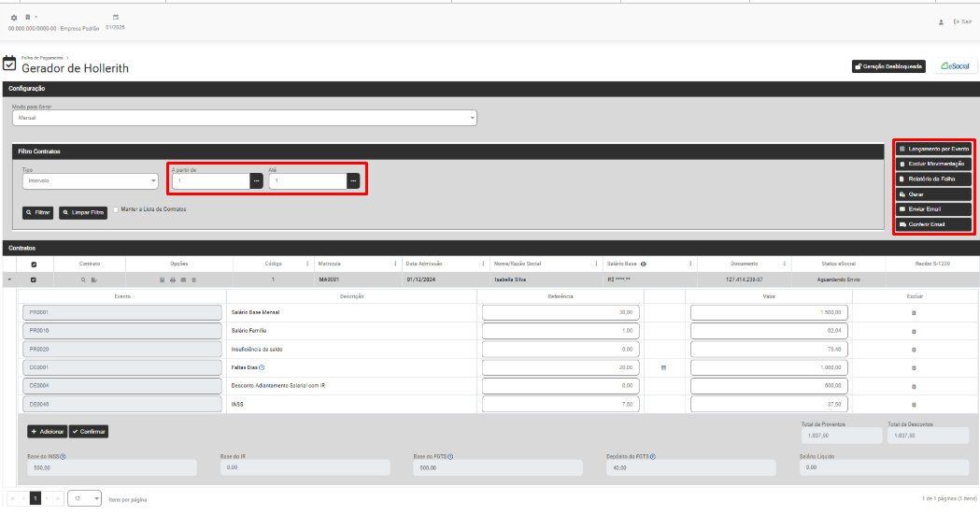The width and height of the screenshot is (980, 516).
Task: Click the Filtrar button
Action: pyautogui.click(x=38, y=212)
